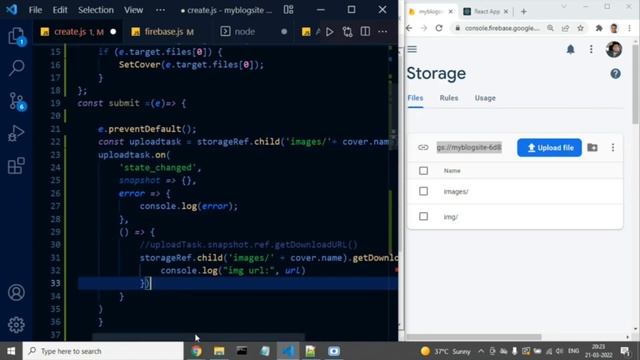This screenshot has width=640, height=360.
Task: Switch to the node terminal tab
Action: [253, 32]
